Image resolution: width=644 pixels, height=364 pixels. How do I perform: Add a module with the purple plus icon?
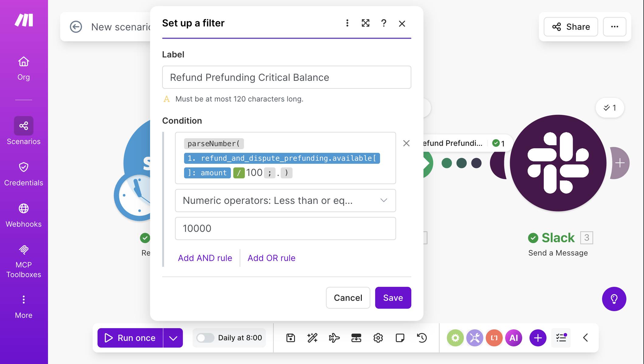(x=538, y=338)
